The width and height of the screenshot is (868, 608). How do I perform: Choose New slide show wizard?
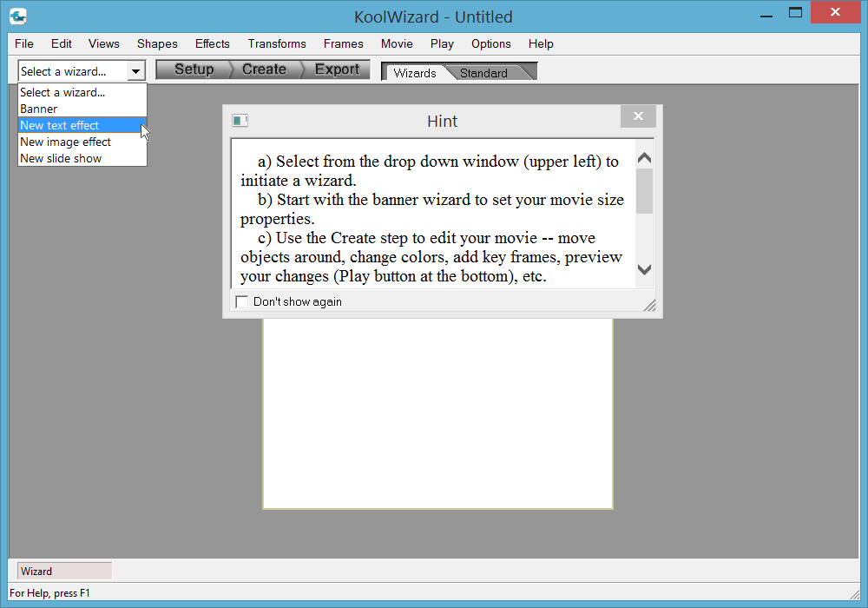(x=82, y=158)
